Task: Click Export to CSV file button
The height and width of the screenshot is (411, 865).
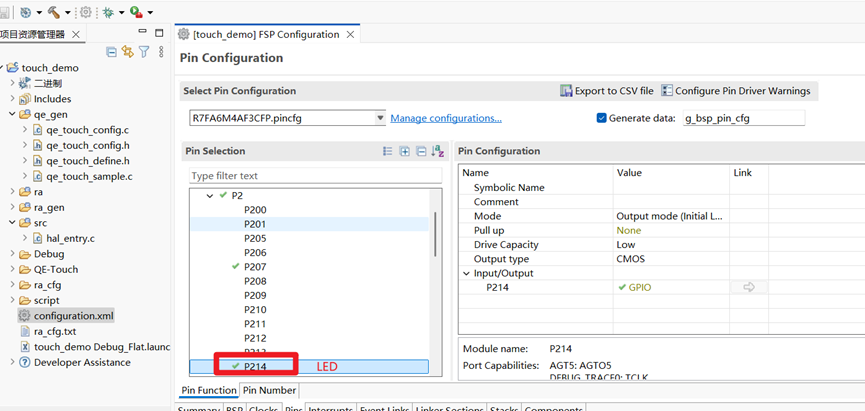Action: coord(606,91)
